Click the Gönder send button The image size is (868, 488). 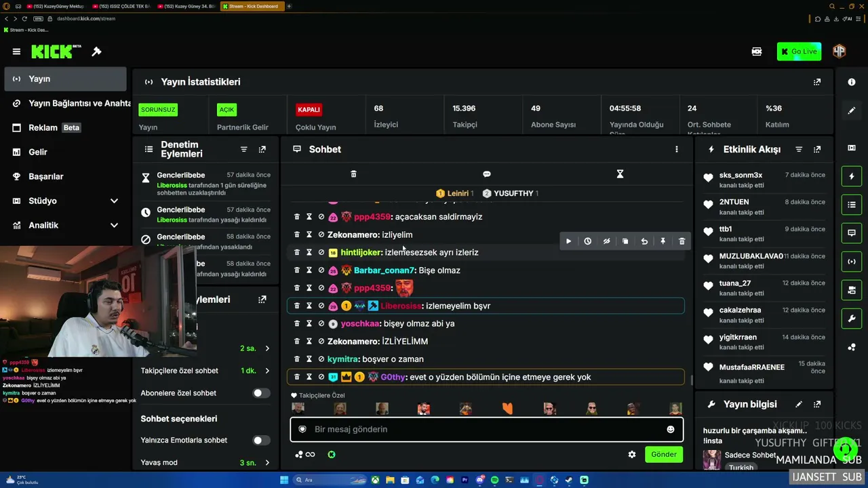(x=664, y=455)
